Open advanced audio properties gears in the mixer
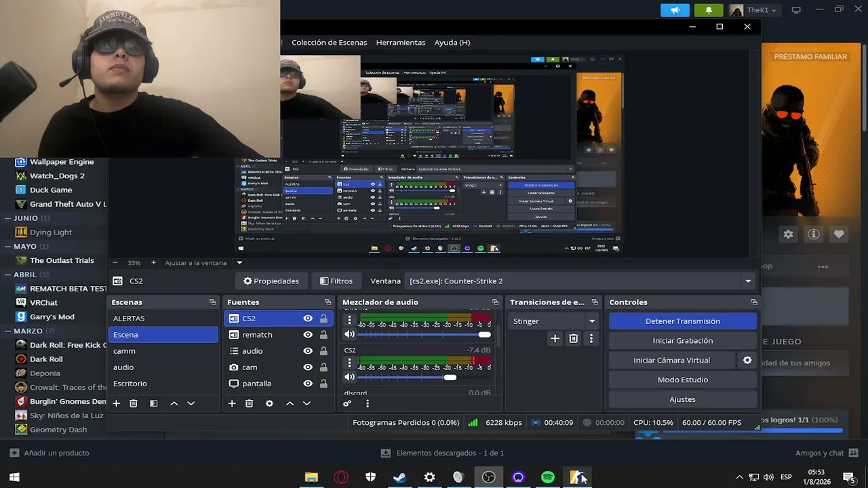 pyautogui.click(x=347, y=403)
